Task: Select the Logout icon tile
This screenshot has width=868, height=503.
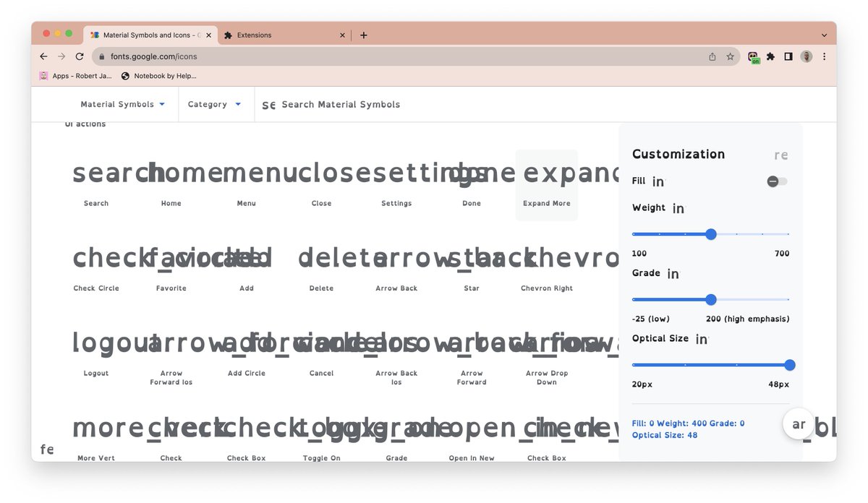Action: click(x=96, y=356)
